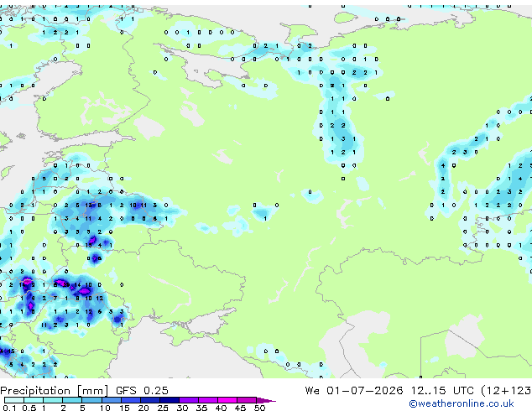Click the 15–20 mm legend swatch

click(x=130, y=400)
